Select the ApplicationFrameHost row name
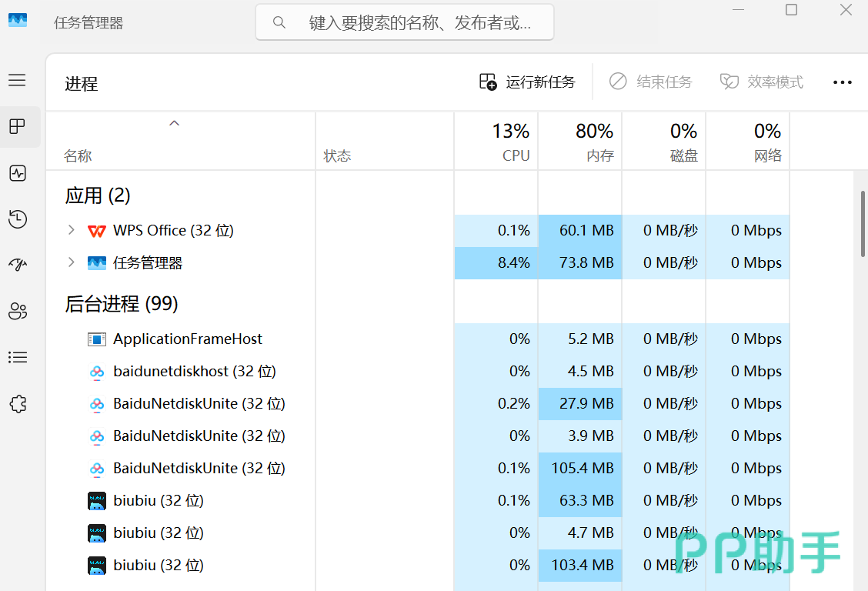868x591 pixels. click(x=188, y=339)
